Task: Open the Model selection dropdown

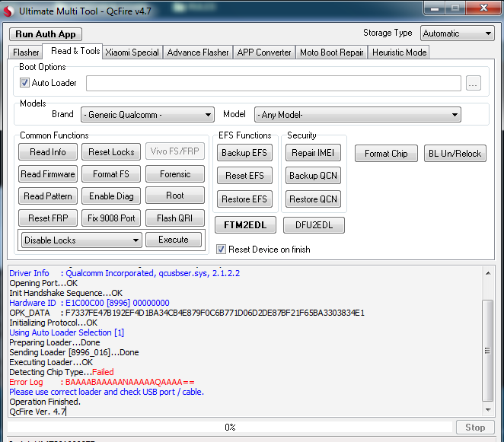Action: click(x=357, y=115)
